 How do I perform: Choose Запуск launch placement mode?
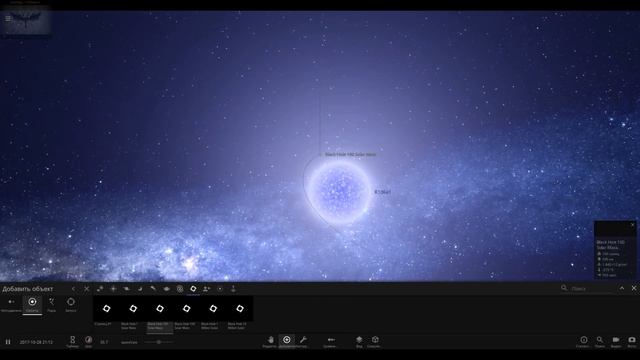[71, 304]
